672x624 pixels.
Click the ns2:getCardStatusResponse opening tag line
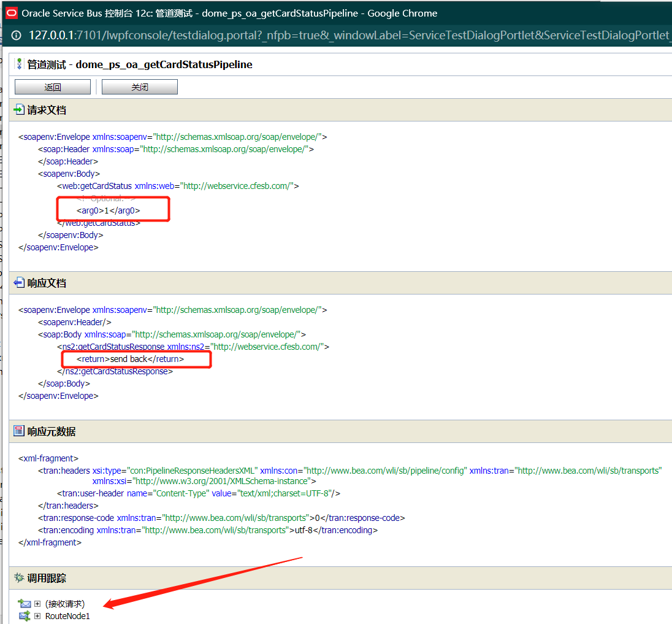[193, 347]
